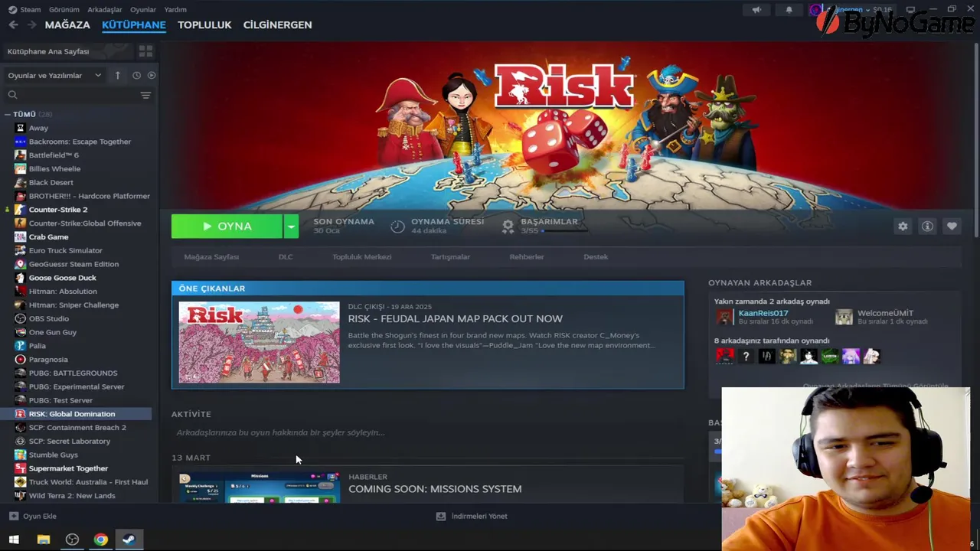Click the Oyun Ekle plus icon
The height and width of the screenshot is (551, 980).
click(13, 516)
